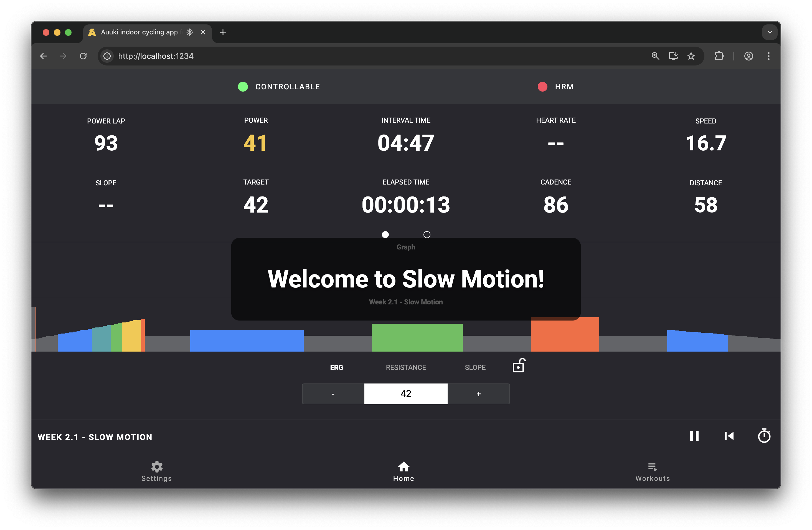Viewport: 812px width, 530px height.
Task: Expand the Chrome options menu
Action: tap(769, 56)
